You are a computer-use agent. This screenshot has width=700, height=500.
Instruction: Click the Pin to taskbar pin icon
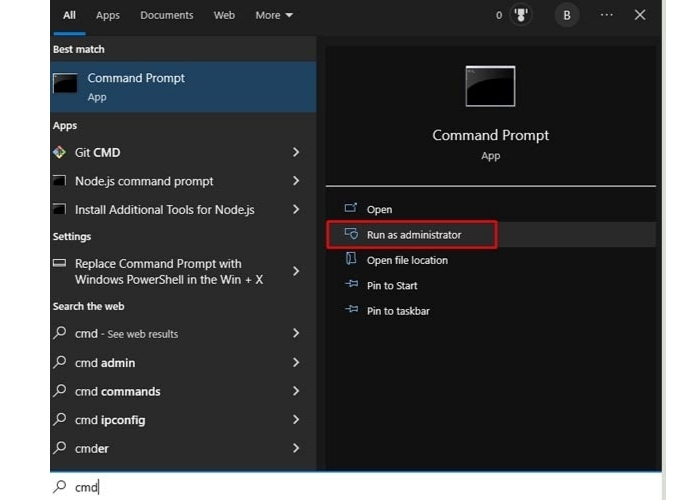coord(351,309)
